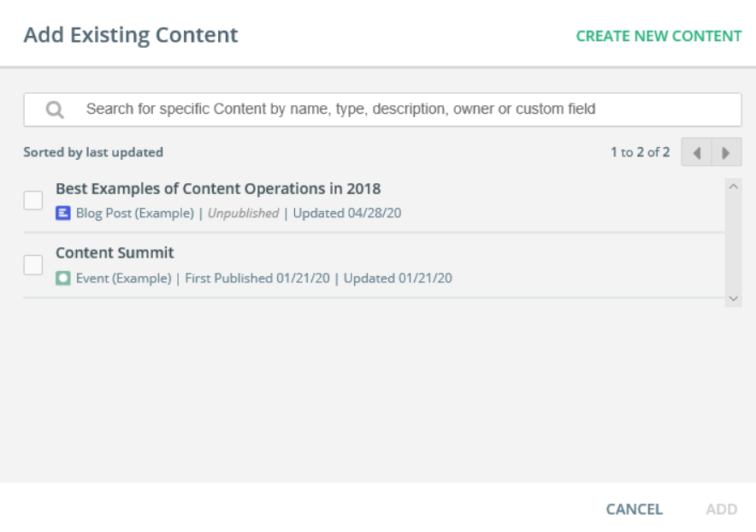
Task: Click the magnifier search icon
Action: (55, 109)
